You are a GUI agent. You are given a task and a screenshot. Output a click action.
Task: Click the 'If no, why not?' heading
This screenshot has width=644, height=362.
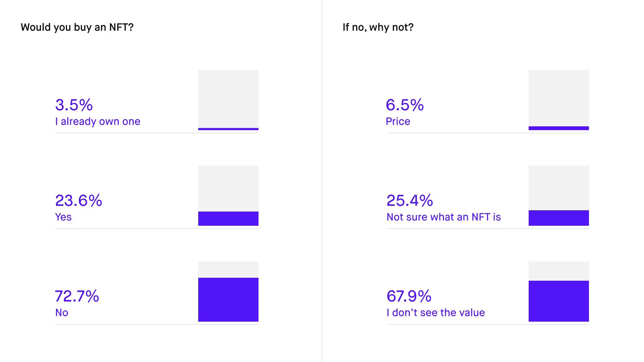pyautogui.click(x=378, y=27)
